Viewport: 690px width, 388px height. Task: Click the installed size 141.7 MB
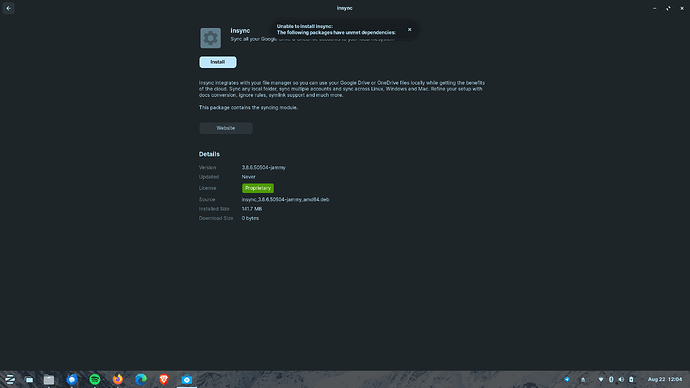click(x=252, y=209)
